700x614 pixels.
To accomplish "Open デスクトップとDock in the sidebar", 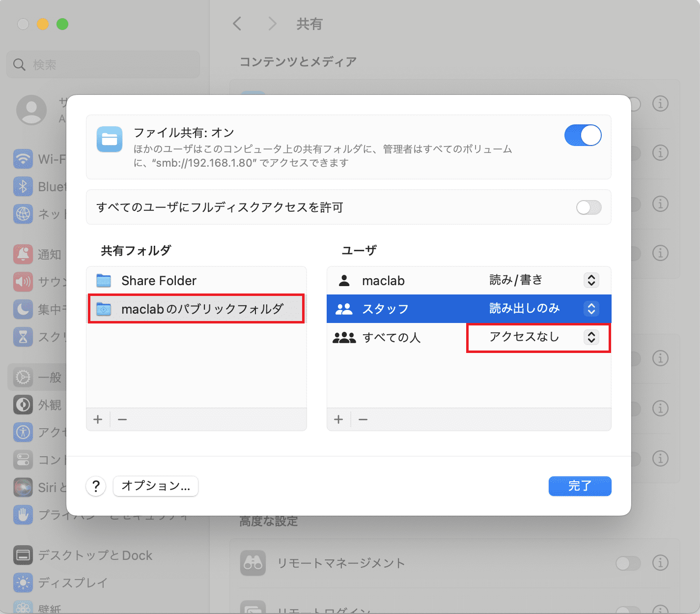I will point(83,555).
